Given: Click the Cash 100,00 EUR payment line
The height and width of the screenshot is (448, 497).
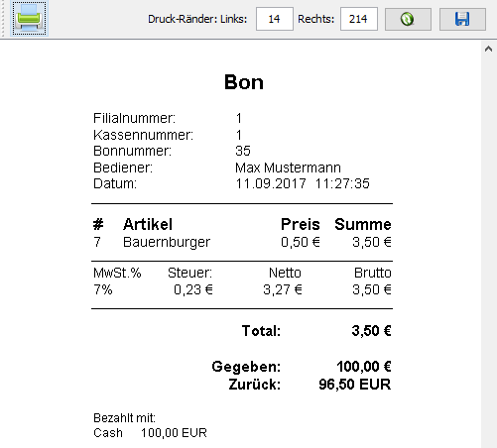Looking at the screenshot, I should click(x=150, y=433).
